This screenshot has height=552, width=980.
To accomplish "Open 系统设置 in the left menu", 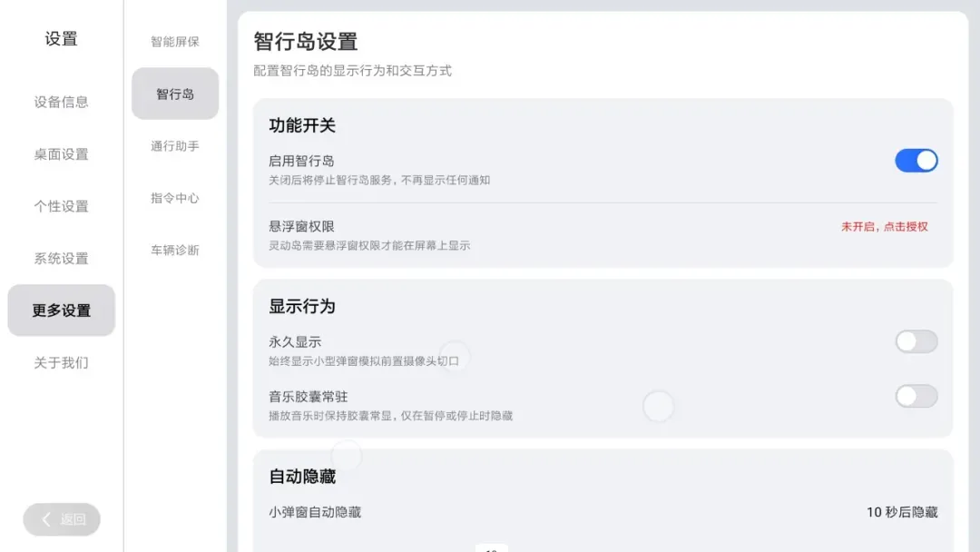I will pyautogui.click(x=61, y=259).
